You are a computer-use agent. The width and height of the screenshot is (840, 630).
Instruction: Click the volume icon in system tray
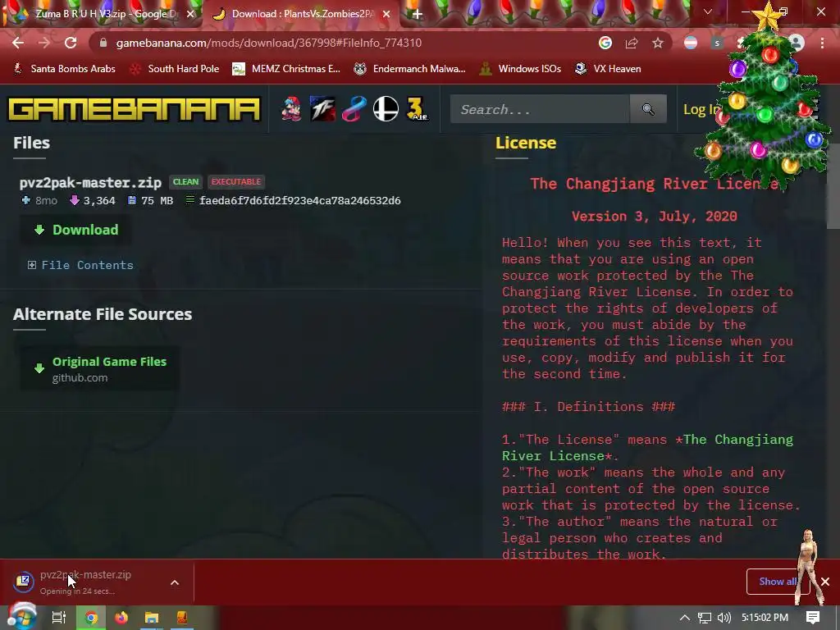[x=724, y=618]
